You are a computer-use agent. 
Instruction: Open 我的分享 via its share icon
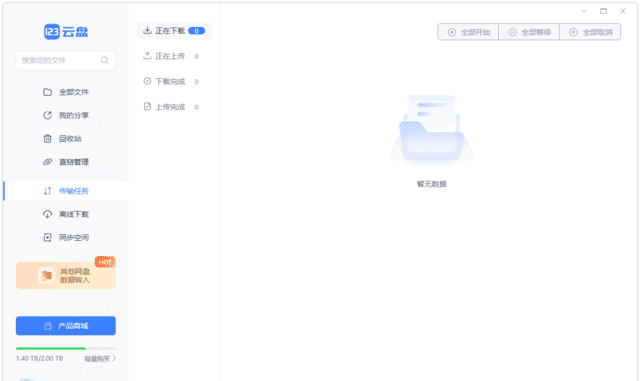pos(47,115)
